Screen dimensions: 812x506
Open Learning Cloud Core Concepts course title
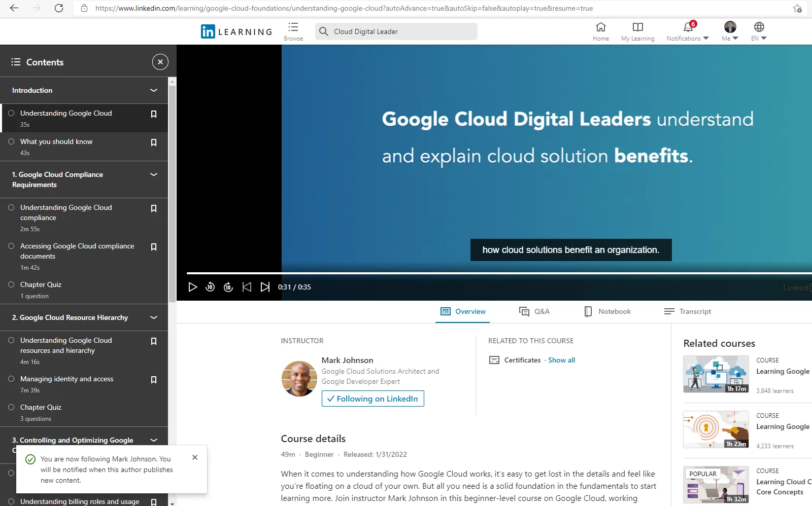[784, 487]
